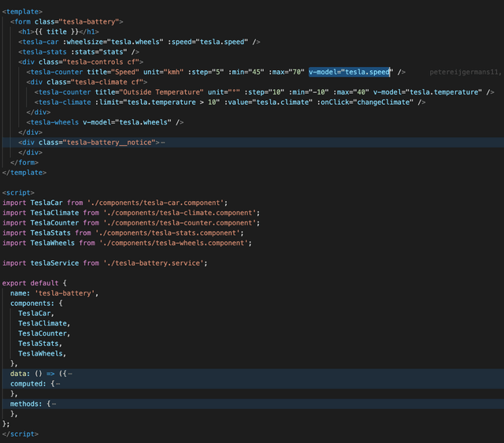Open the tesla-counter.component import path
Image resolution: width=504 pixels, height=443 pixels.
(x=180, y=222)
